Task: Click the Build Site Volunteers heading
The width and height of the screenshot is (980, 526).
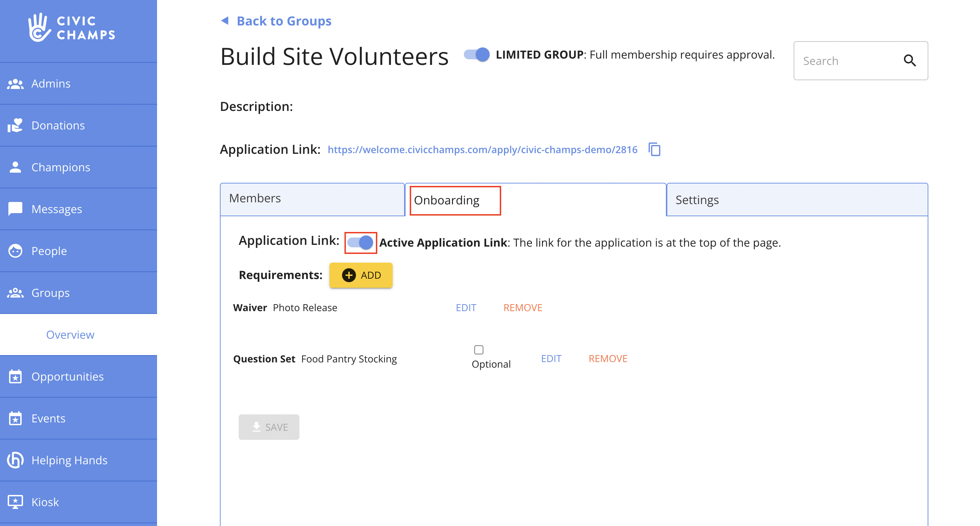Action: tap(334, 56)
